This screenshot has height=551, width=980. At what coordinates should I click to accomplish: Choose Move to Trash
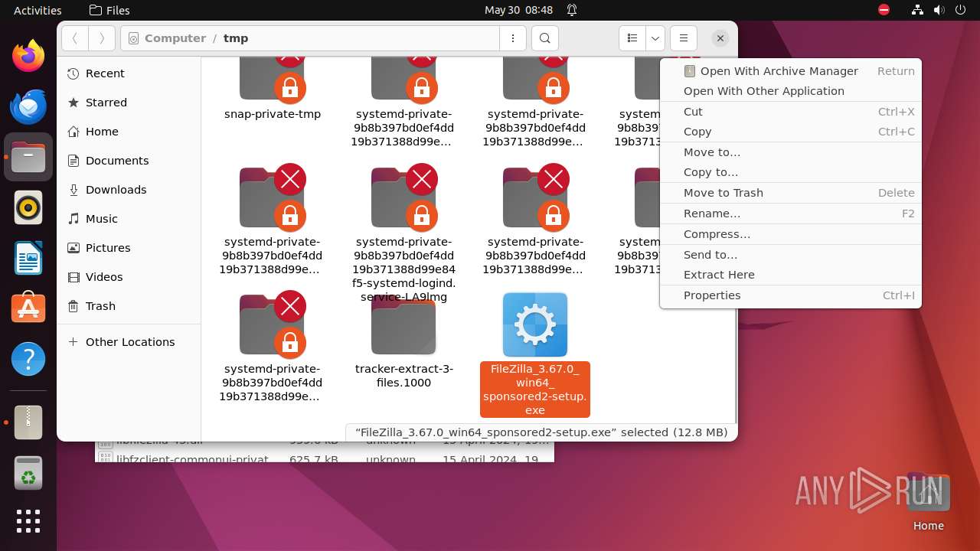pyautogui.click(x=790, y=193)
